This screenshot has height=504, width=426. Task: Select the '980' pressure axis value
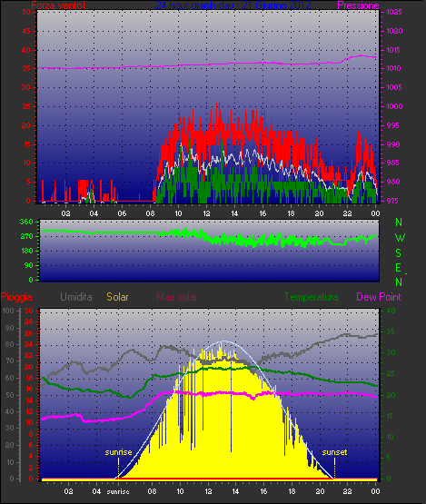pos(393,182)
